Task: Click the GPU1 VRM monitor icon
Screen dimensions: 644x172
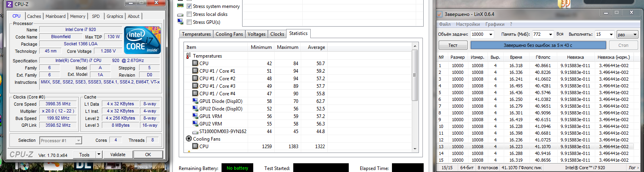Action: [195, 116]
